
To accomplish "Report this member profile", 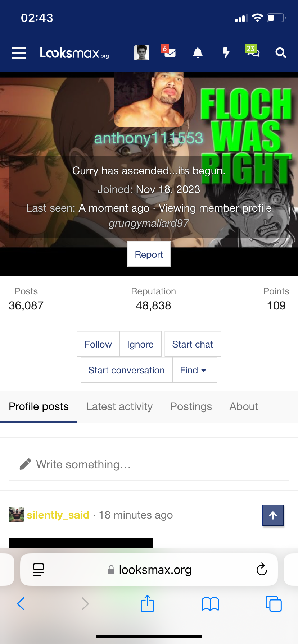I will (149, 254).
